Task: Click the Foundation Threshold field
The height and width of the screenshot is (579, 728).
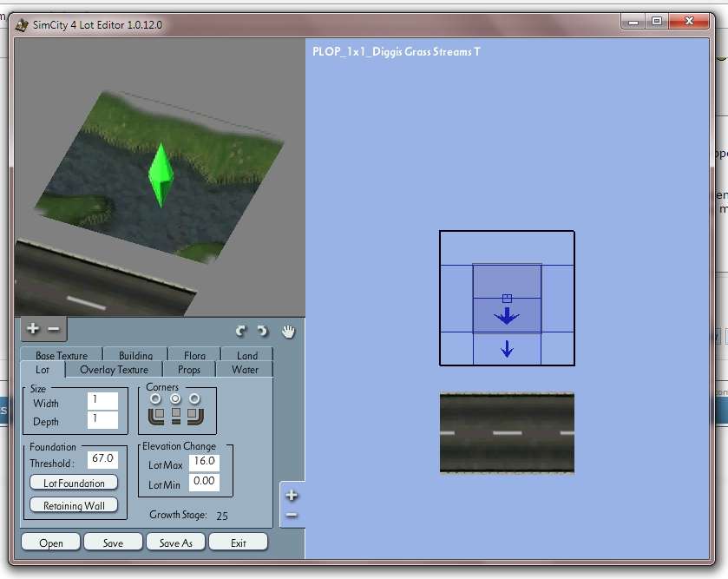Action: click(x=102, y=459)
